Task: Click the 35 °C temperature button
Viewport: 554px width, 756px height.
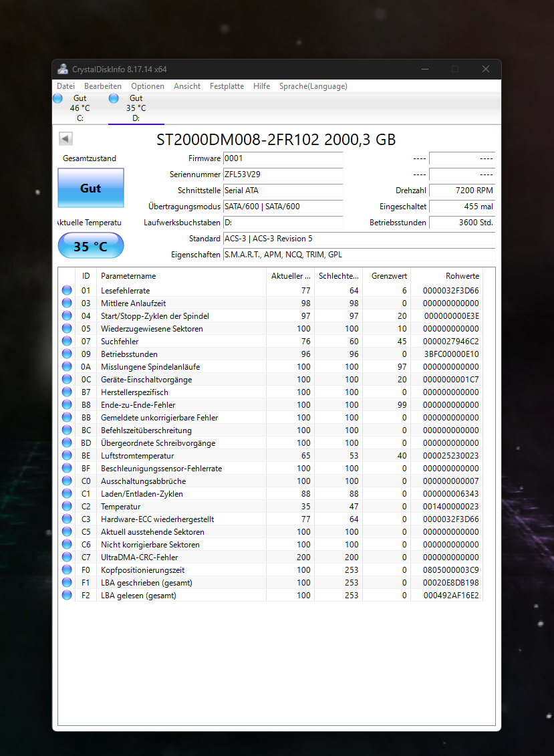Action: [91, 246]
